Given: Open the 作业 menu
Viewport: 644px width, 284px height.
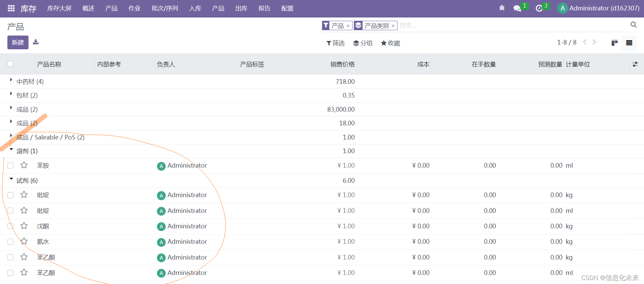Looking at the screenshot, I should pos(135,8).
